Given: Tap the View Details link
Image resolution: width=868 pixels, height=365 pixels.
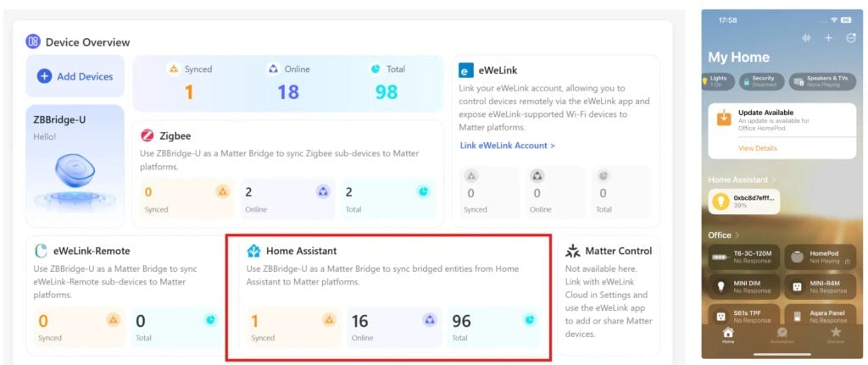Looking at the screenshot, I should 757,148.
